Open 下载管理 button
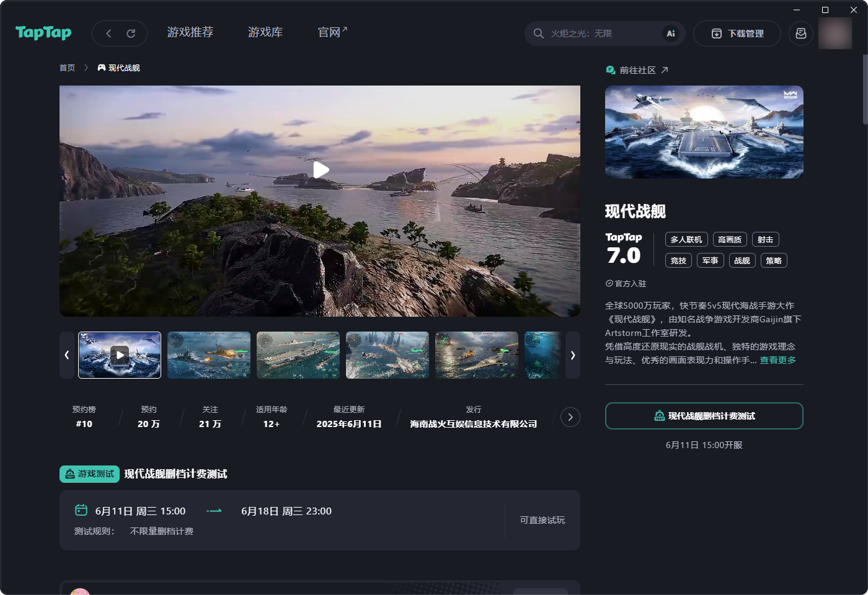 (x=737, y=33)
